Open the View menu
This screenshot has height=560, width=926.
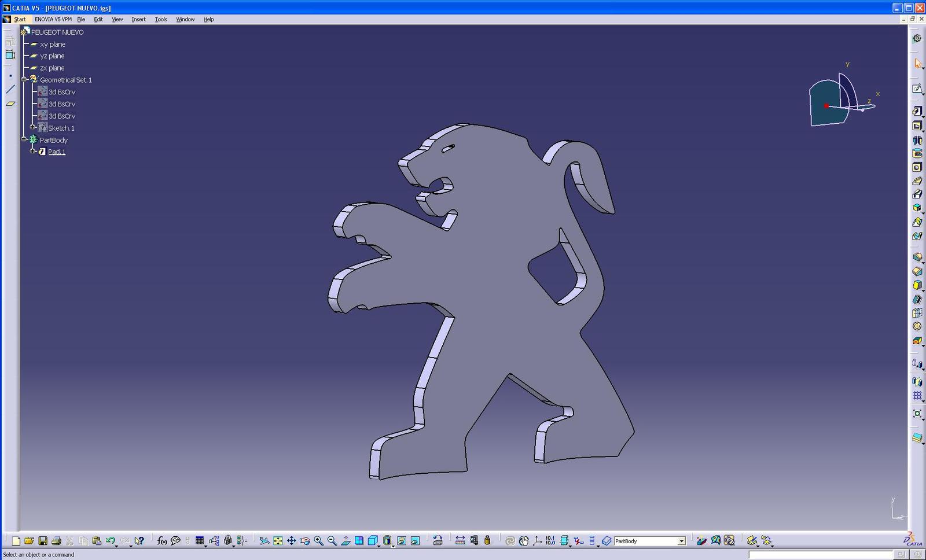coord(117,19)
